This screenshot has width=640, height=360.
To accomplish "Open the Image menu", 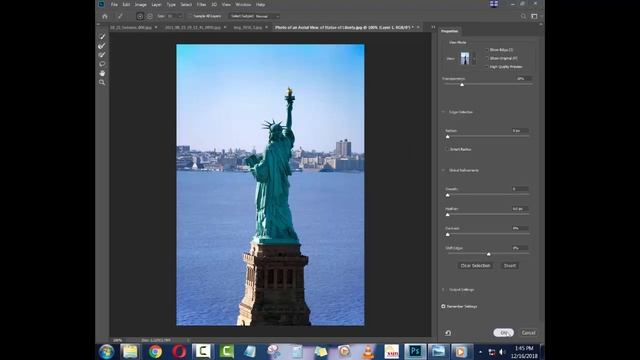I will point(141,4).
